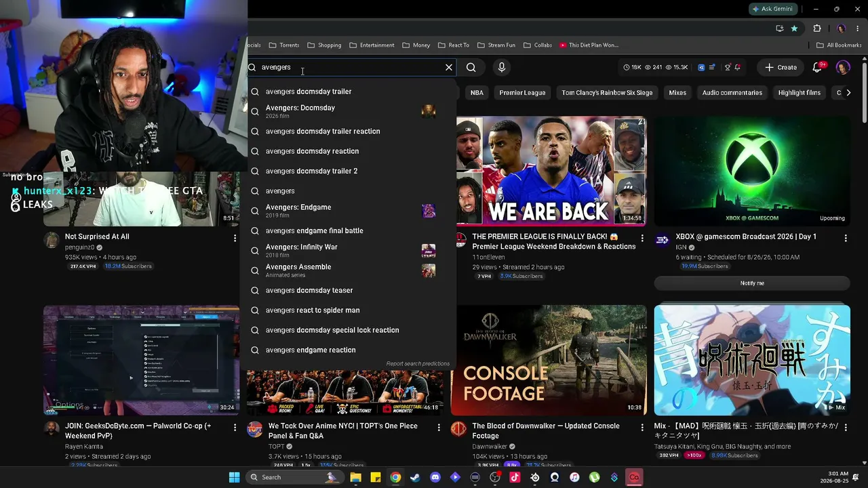Click Notify me for XBOX broadcast

(752, 283)
